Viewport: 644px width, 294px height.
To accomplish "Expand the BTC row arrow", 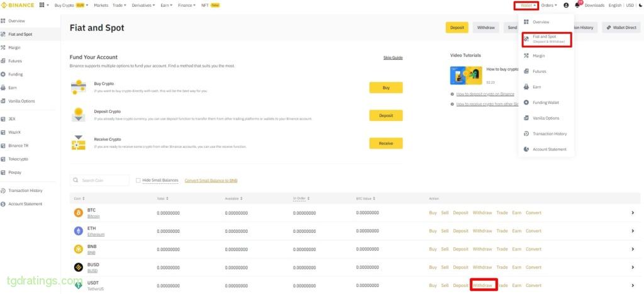I will point(633,213).
